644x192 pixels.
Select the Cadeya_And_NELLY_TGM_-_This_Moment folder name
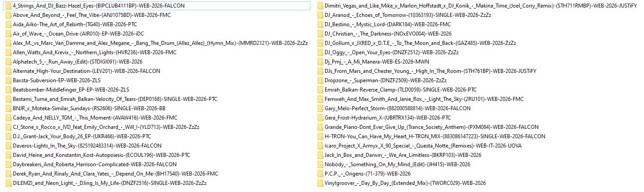[x=95, y=118]
